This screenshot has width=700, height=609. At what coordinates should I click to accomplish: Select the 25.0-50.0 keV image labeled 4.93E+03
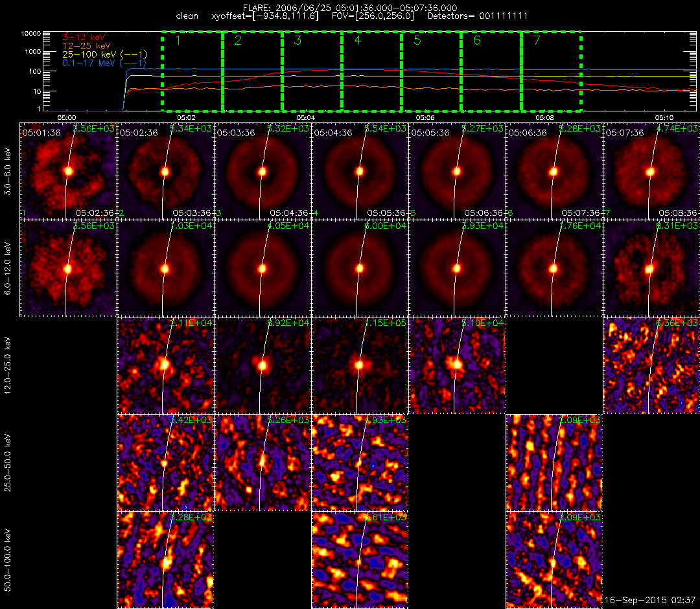pyautogui.click(x=360, y=463)
